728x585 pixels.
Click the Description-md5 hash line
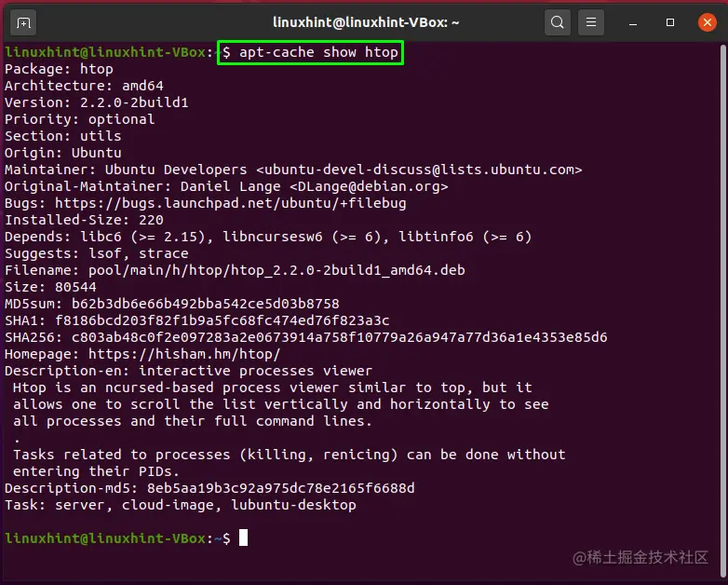[209, 488]
